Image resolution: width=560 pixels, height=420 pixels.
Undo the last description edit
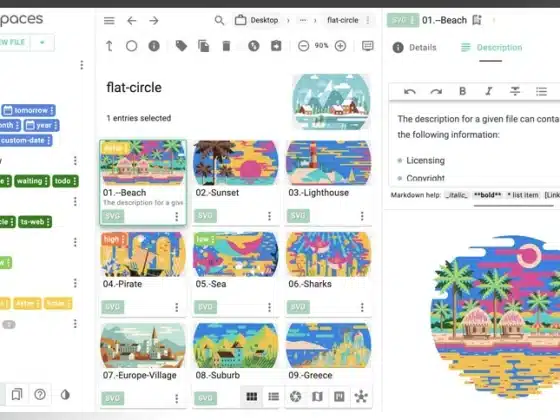pyautogui.click(x=409, y=91)
